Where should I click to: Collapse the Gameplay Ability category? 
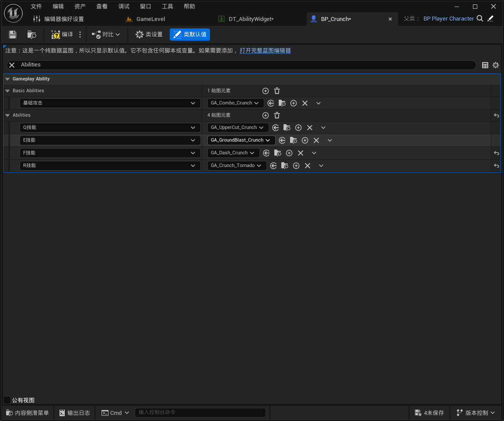[x=7, y=79]
